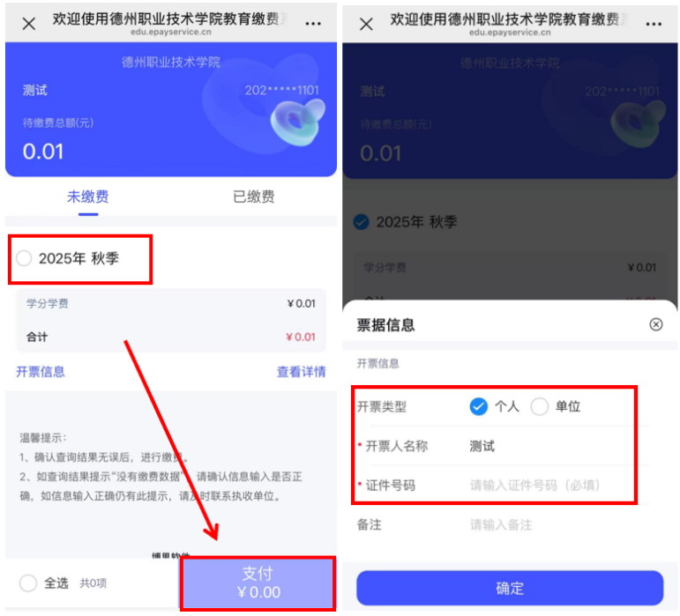
Task: Close the right page using X icon
Action: click(366, 24)
